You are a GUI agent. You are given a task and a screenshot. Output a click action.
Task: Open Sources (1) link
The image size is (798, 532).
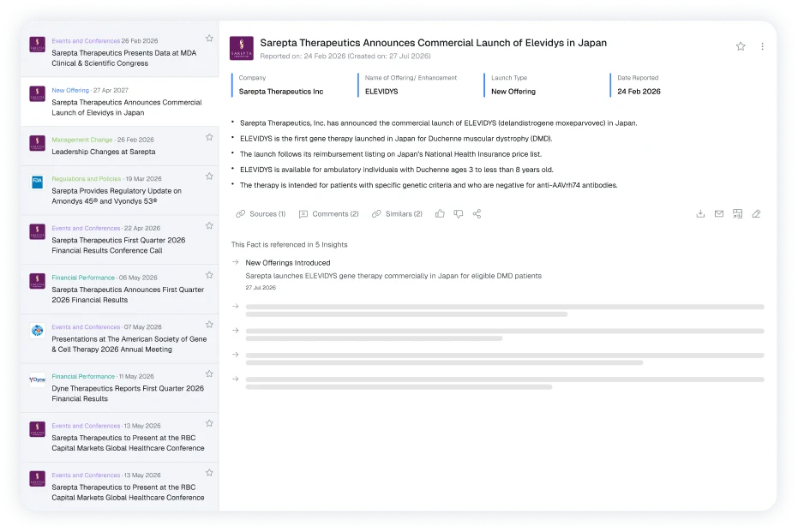point(261,213)
